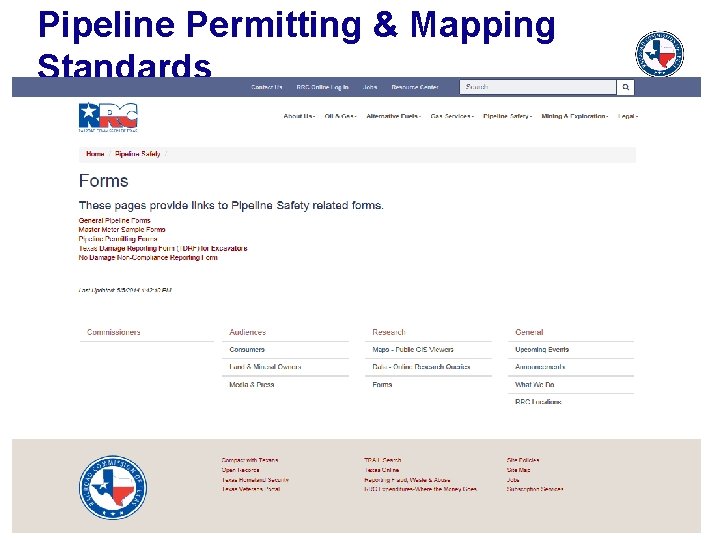Click the Last Updated timestamp text
Viewport: 720px width, 540px height.
click(x=125, y=290)
